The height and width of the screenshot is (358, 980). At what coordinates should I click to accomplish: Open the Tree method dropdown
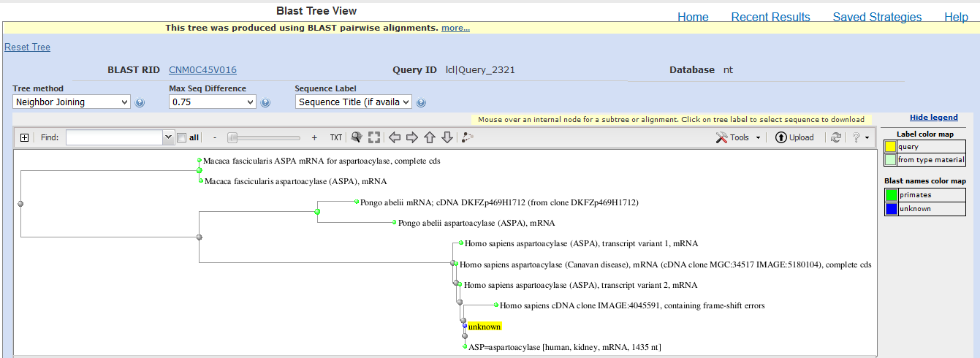(72, 102)
